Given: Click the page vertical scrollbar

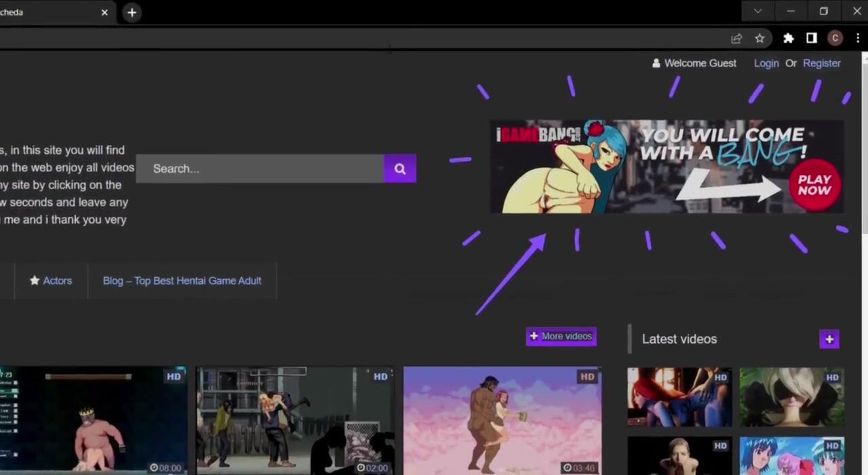Looking at the screenshot, I should pyautogui.click(x=863, y=203).
